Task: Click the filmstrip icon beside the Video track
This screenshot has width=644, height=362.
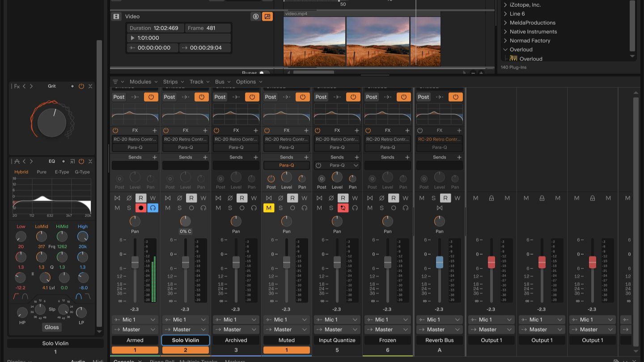Action: point(116,17)
